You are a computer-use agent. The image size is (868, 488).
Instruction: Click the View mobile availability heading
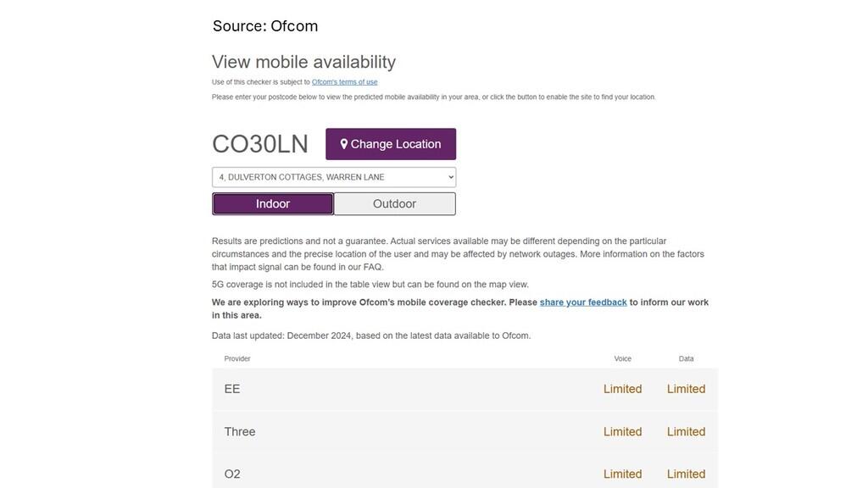point(303,62)
